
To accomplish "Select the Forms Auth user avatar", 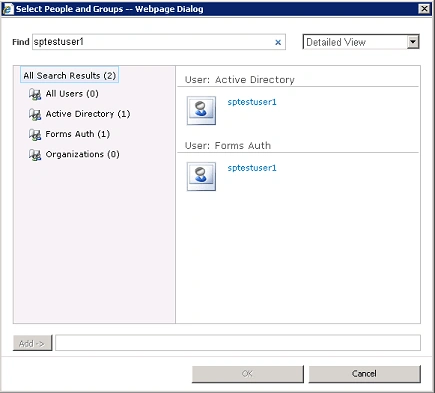I will [201, 177].
